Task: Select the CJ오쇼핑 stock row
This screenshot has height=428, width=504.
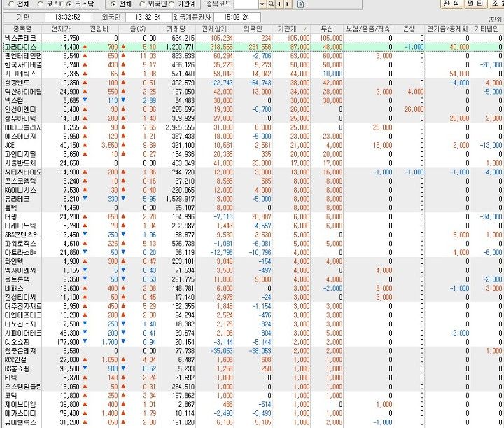Action: click(x=253, y=342)
